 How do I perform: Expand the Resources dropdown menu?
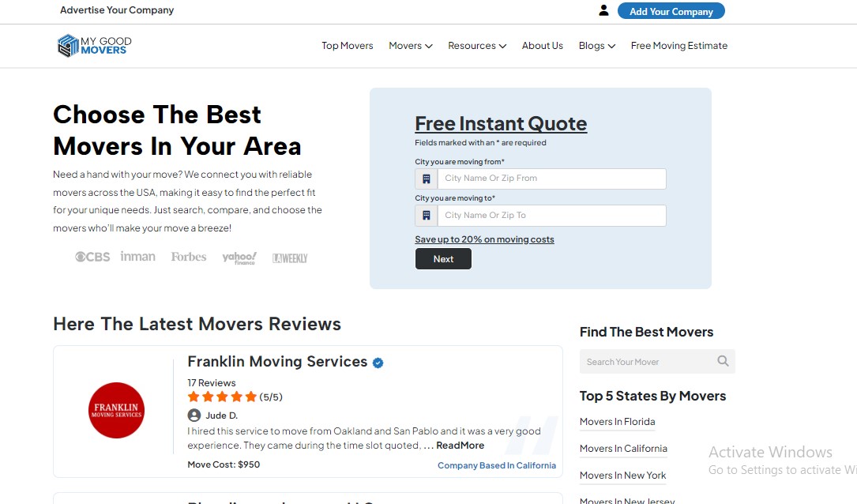click(476, 46)
